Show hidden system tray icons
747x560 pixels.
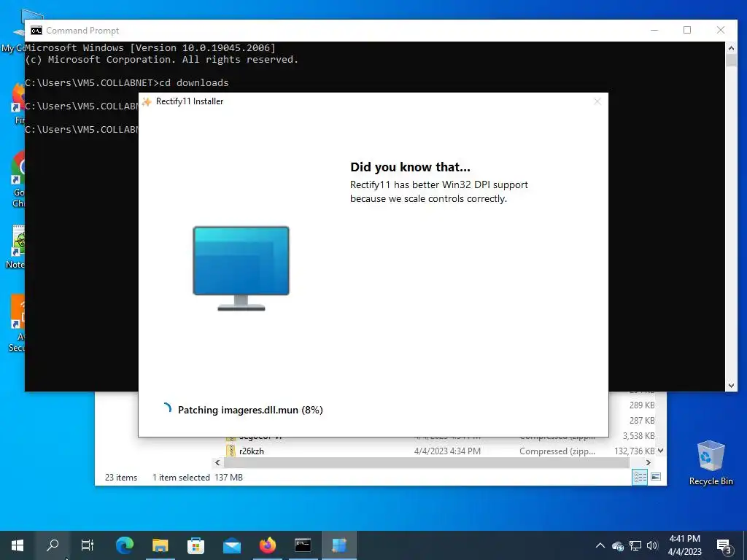tap(600, 545)
